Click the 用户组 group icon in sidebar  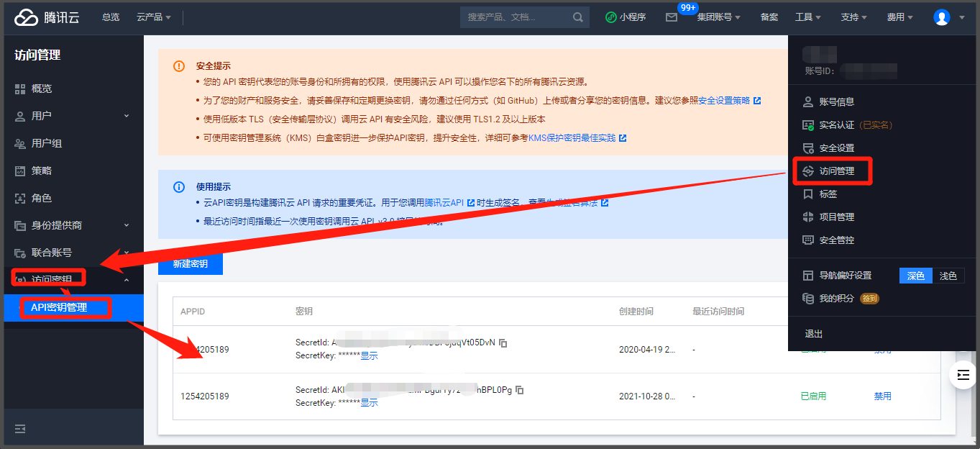[x=20, y=143]
